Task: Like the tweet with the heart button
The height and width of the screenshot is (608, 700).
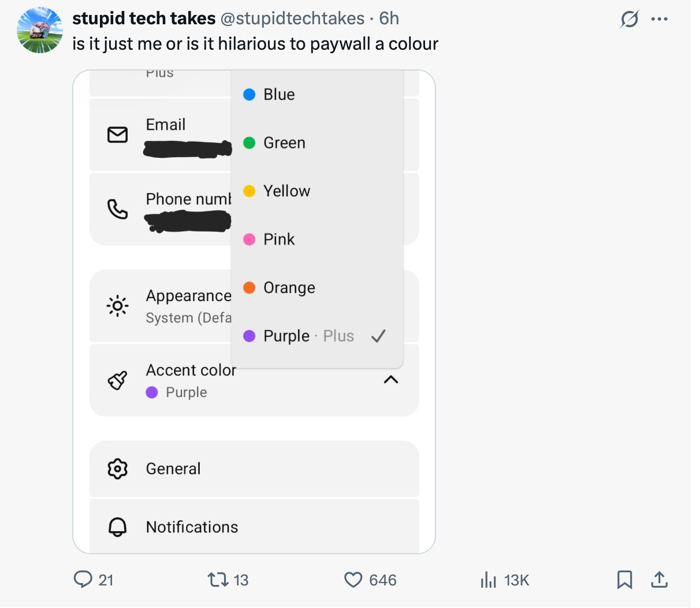Action: (353, 580)
